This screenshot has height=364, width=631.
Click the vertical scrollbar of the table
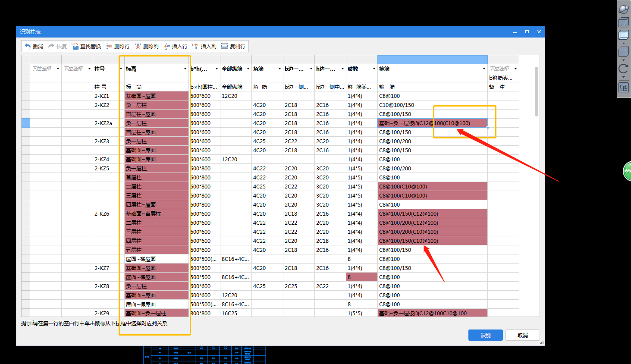pos(537,91)
